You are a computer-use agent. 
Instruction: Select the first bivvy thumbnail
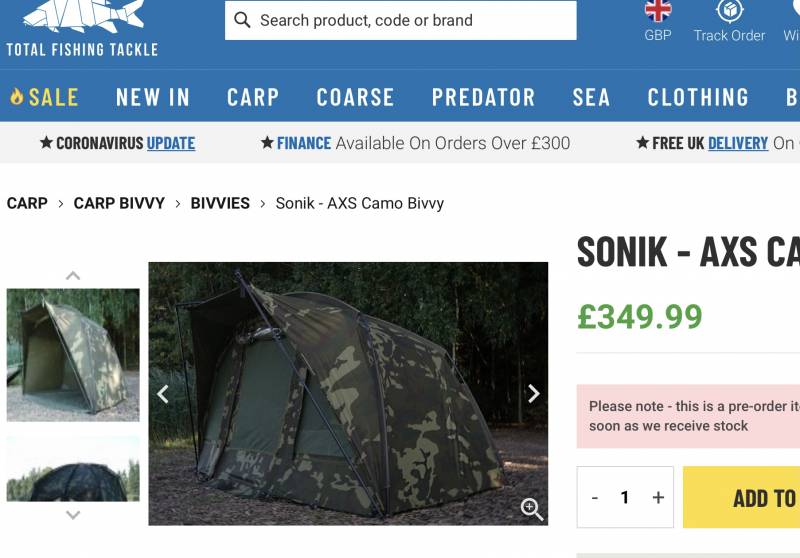73,354
